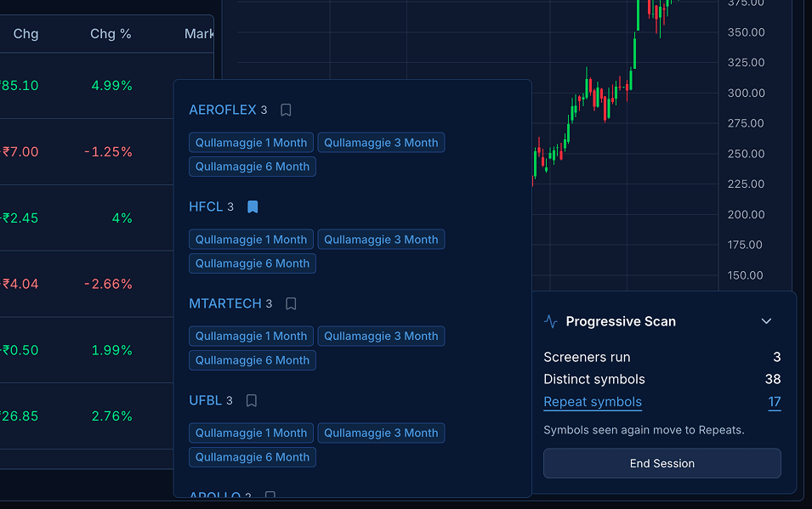
Task: Open the AEROFLEX symbol link
Action: pos(223,110)
